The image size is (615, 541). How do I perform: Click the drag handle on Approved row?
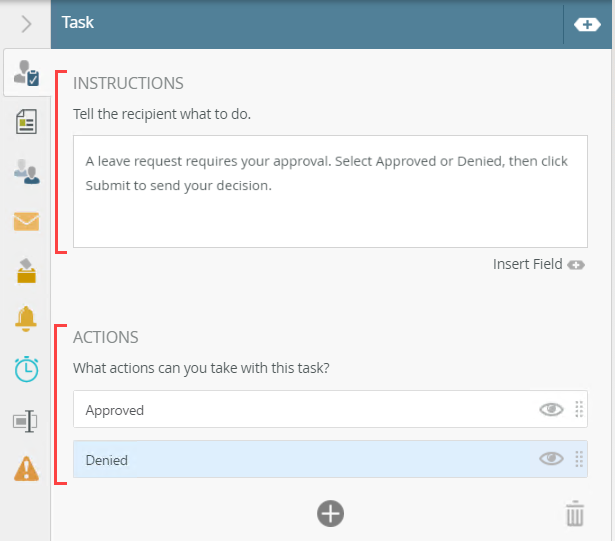[579, 409]
